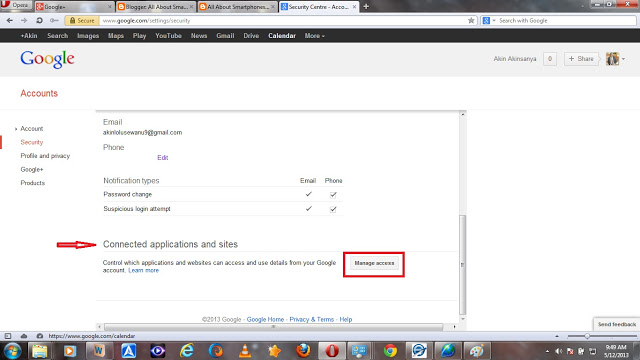640x360 pixels.
Task: Click the Edit link under Phone
Action: [x=162, y=158]
